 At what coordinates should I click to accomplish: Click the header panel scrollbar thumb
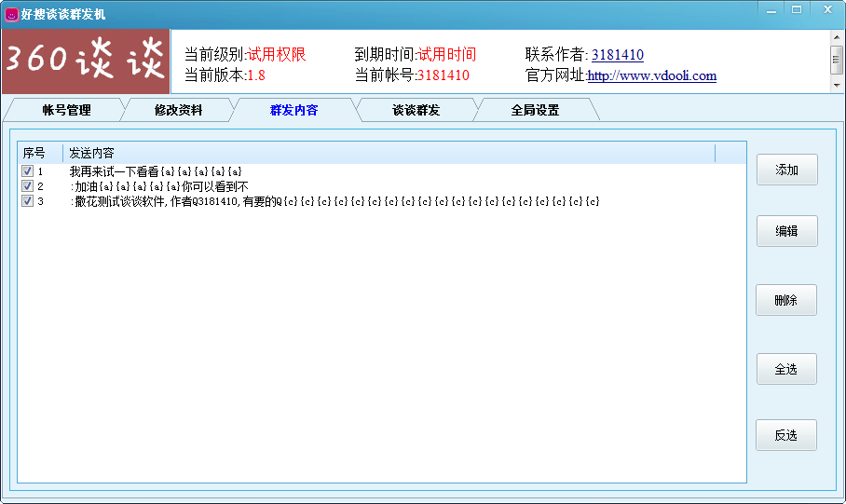click(837, 60)
